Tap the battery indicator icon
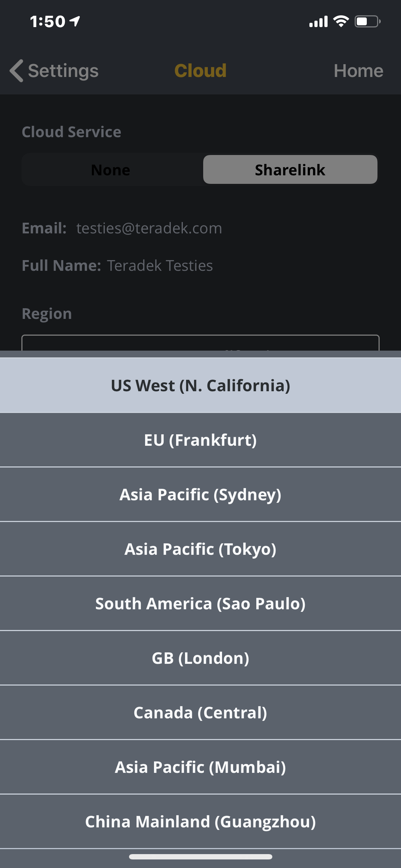This screenshot has height=868, width=401. coord(367,21)
